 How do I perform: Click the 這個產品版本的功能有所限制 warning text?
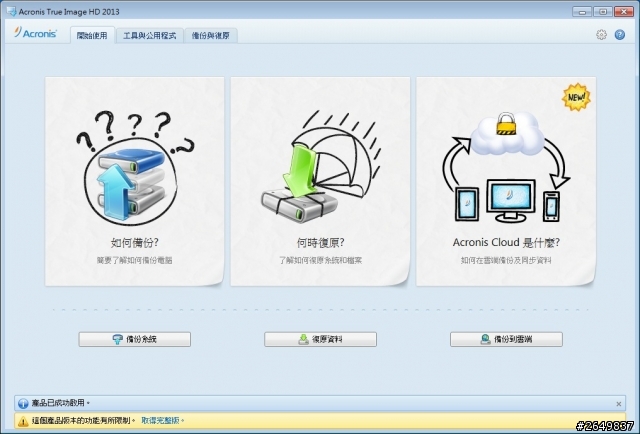(81, 420)
